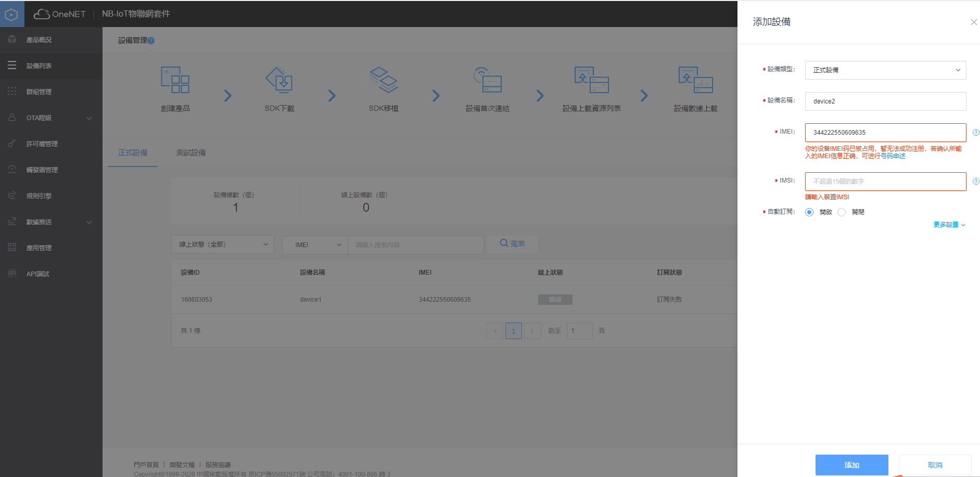Image resolution: width=980 pixels, height=477 pixels.
Task: Click the OTA升級 sidebar icon
Action: coord(12,118)
